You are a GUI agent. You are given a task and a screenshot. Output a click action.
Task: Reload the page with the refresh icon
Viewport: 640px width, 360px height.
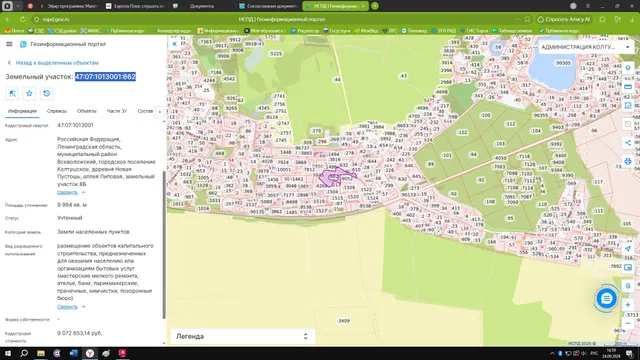(22, 19)
